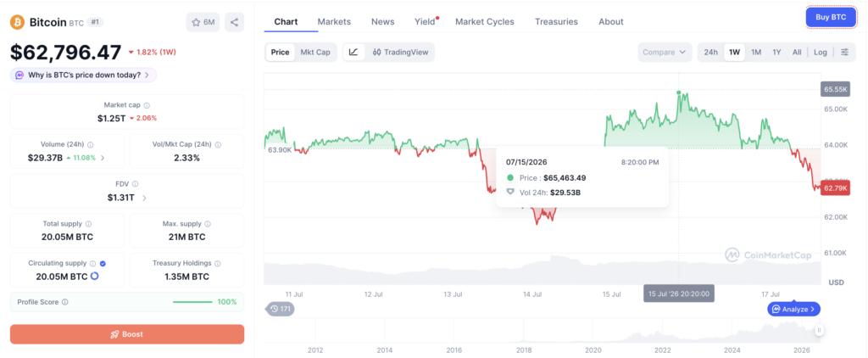This screenshot has width=868, height=358.
Task: Expand Why is BTC's price down today
Action: click(x=83, y=75)
